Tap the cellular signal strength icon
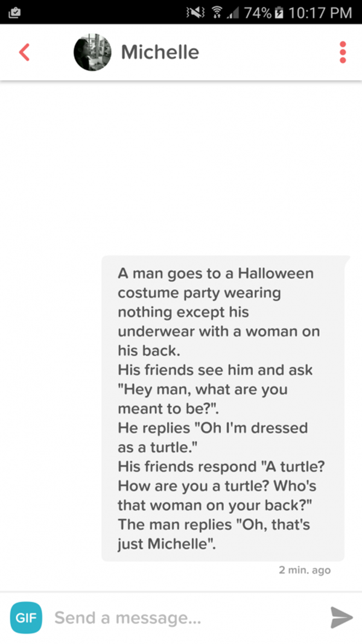 tap(233, 13)
